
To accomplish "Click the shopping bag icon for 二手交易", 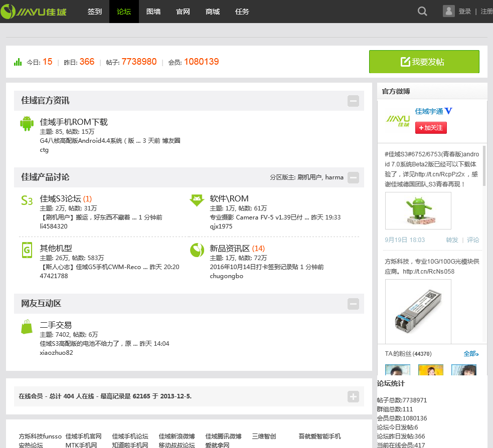I will [27, 326].
